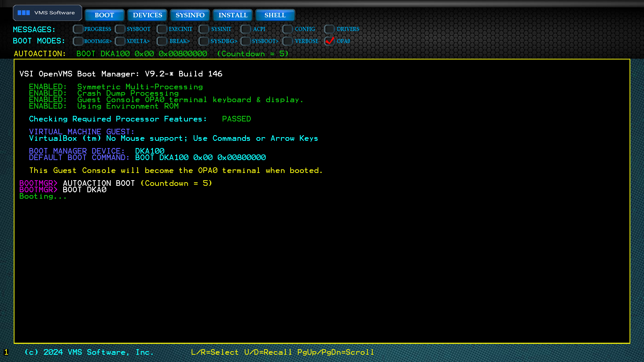Screen dimensions: 644x362
Task: Toggle XDELTA> boot mode checkbox
Action: click(x=120, y=41)
